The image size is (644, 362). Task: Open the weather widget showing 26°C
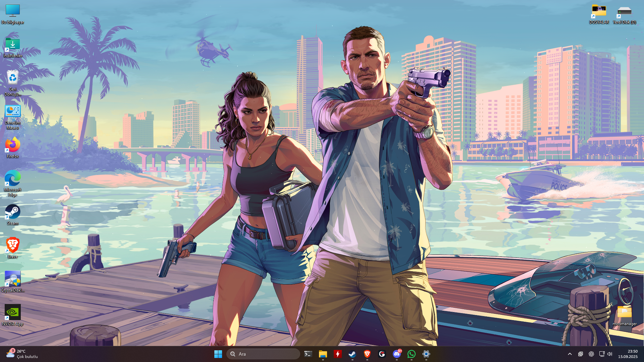[22, 354]
